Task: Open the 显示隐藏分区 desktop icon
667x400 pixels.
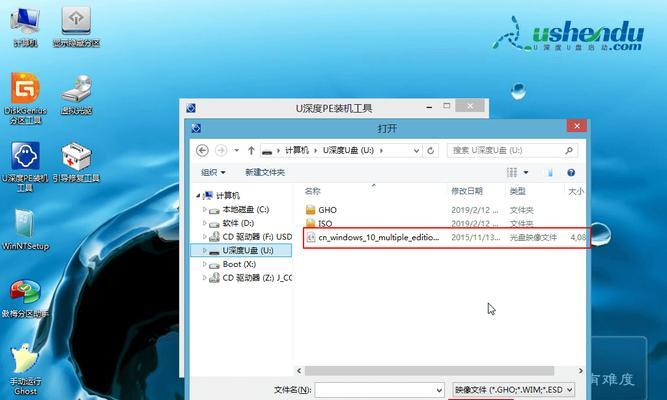Action: click(x=76, y=26)
